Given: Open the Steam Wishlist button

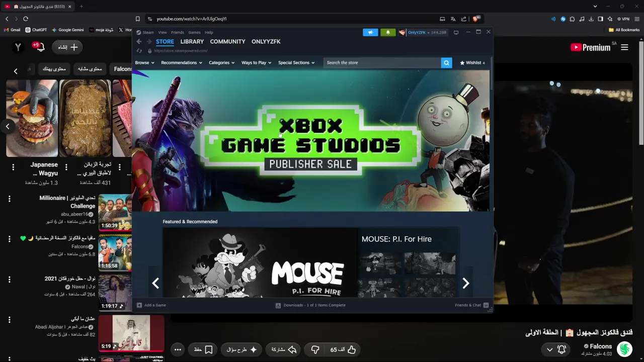Looking at the screenshot, I should (x=472, y=63).
